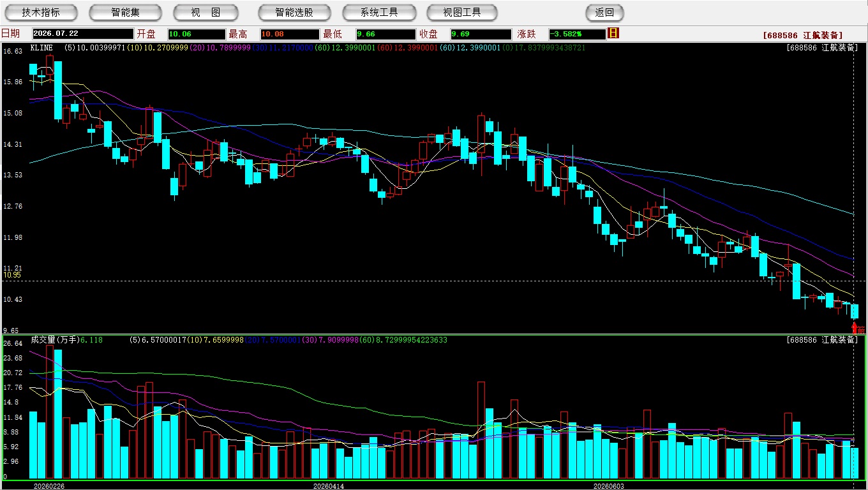Viewport: 868px width, 490px height.
Task: Click the 成交量(万手) volume label
Action: click(54, 340)
